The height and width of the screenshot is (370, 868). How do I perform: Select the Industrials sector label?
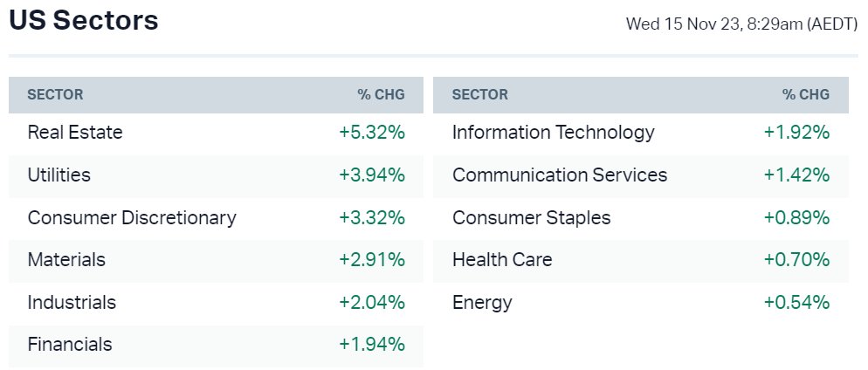[72, 303]
